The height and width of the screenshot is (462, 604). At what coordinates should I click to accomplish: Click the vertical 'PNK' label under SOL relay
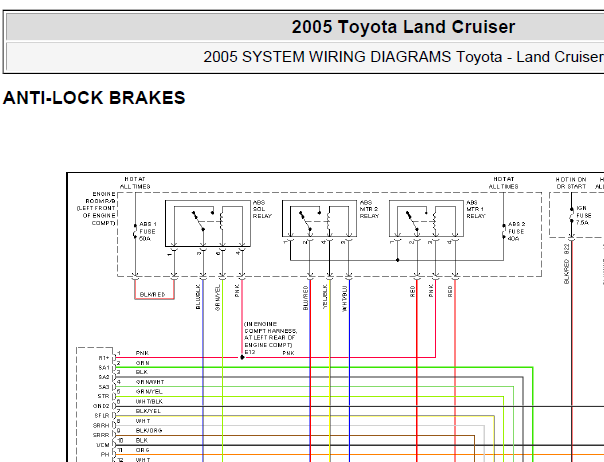237,291
